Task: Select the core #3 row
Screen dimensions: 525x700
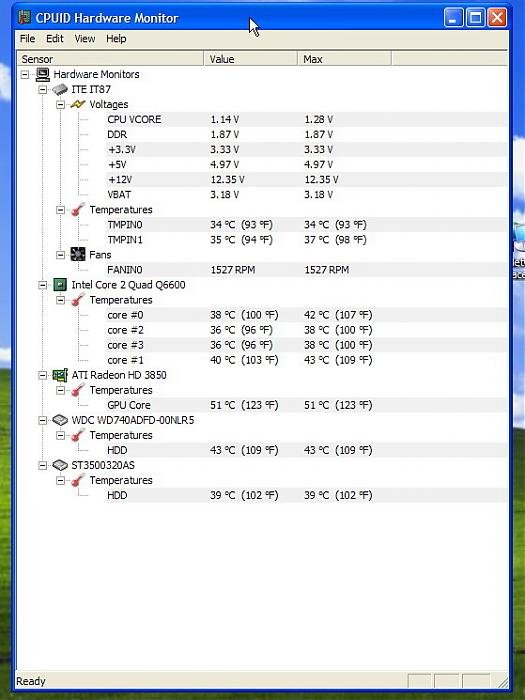Action: 306,345
